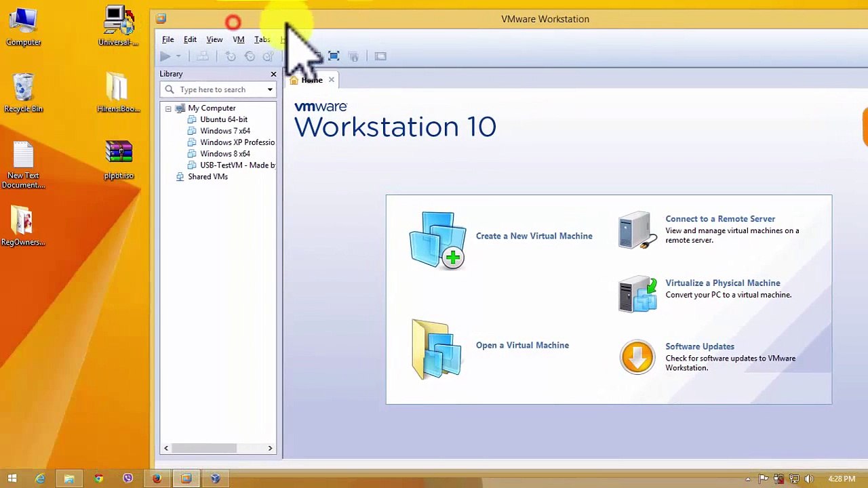Click Create a New Virtual Machine link
The image size is (868, 488).
tap(534, 236)
